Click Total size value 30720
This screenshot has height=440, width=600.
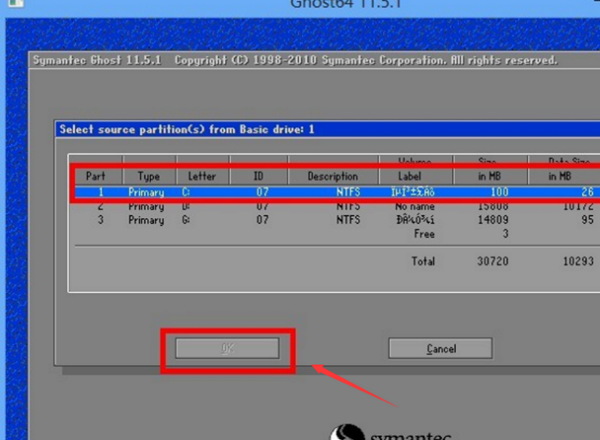(x=493, y=261)
